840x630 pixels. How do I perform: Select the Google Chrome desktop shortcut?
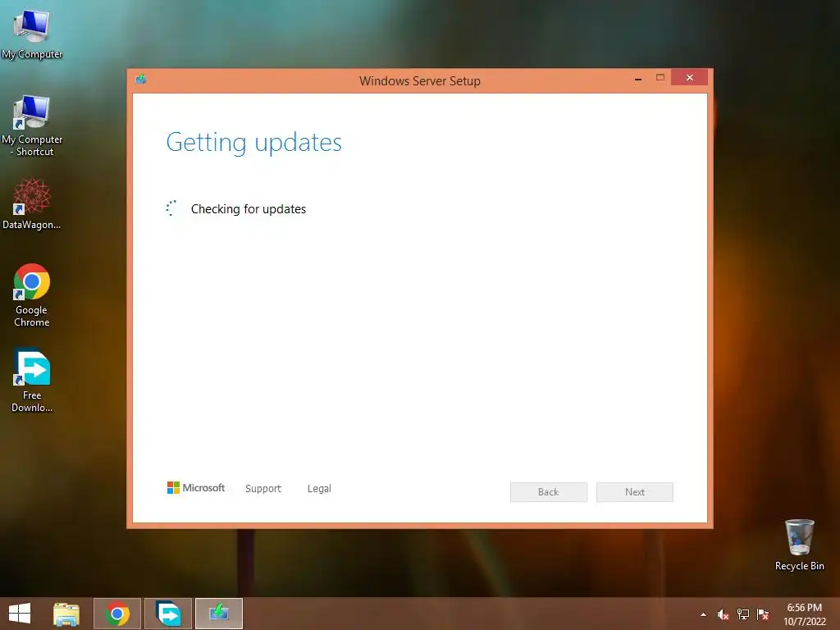pos(32,294)
